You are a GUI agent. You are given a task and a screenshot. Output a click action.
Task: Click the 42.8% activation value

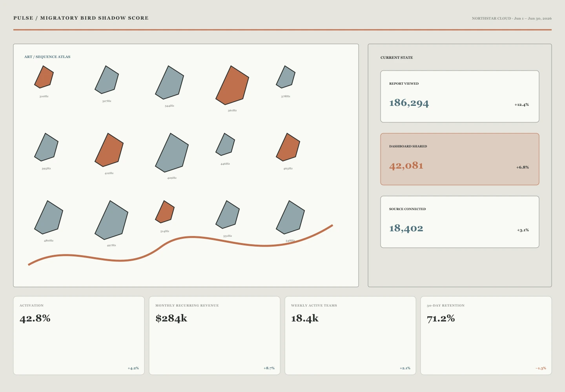(x=35, y=318)
